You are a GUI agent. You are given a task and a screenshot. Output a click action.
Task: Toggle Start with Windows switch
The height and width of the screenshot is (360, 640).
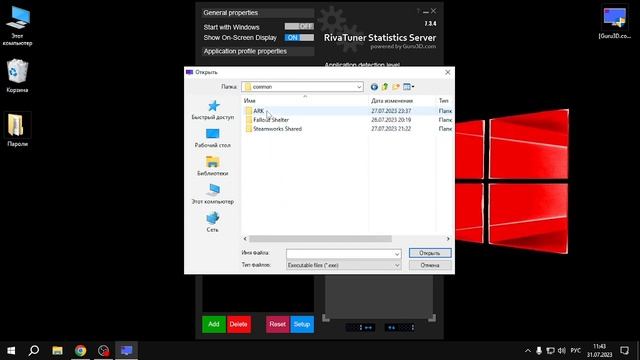coord(299,27)
